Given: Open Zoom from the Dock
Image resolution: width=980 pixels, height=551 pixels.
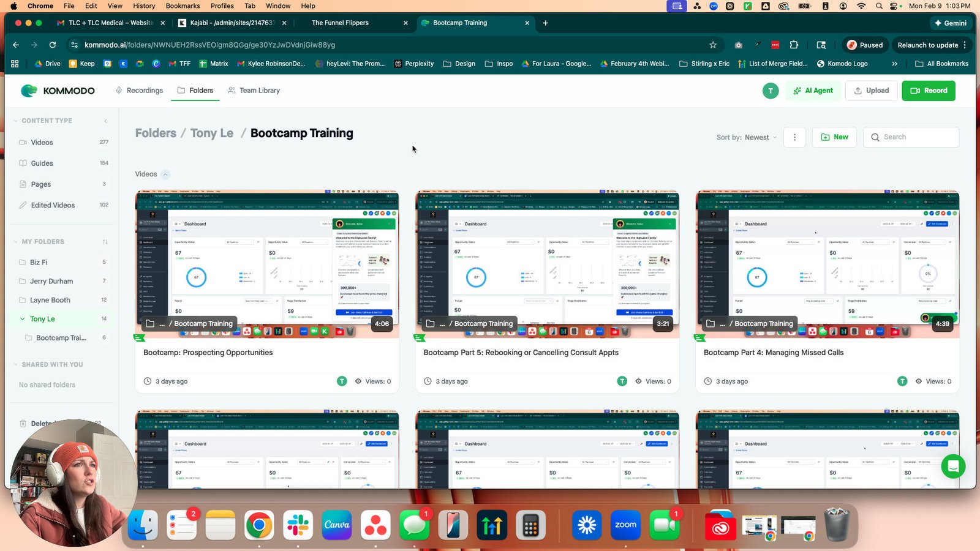Looking at the screenshot, I should [625, 525].
